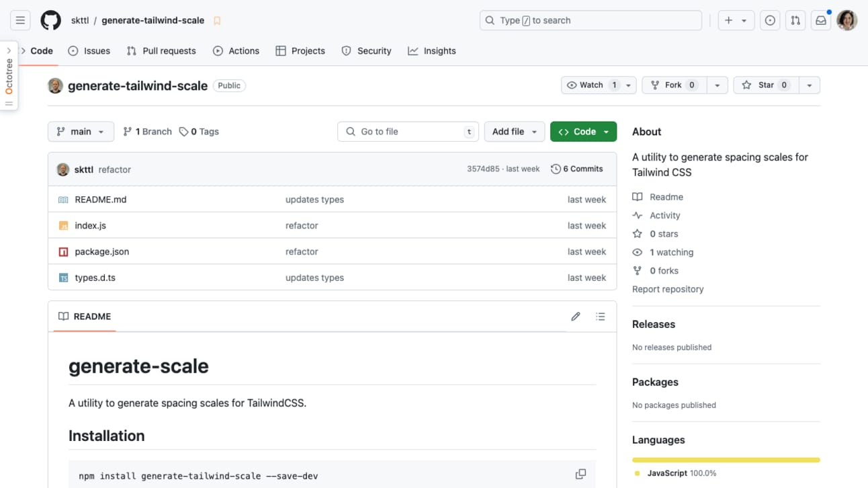868x488 pixels.
Task: Go to GitHub home via Octocat logo
Action: [50, 20]
